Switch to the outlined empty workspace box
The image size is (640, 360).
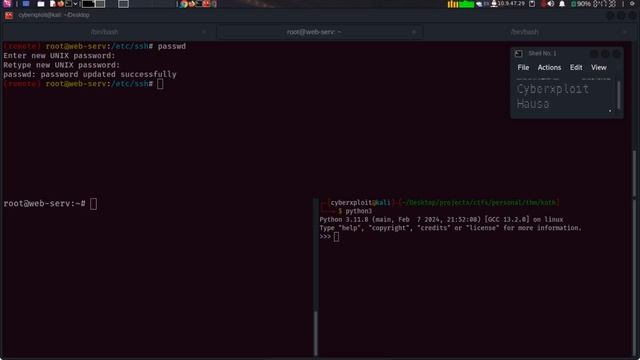[123, 4]
